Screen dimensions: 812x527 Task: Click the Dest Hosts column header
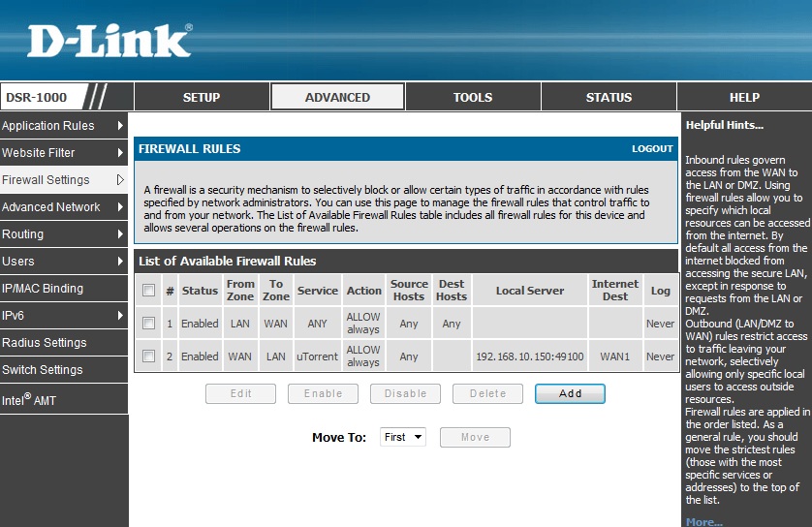coord(452,290)
